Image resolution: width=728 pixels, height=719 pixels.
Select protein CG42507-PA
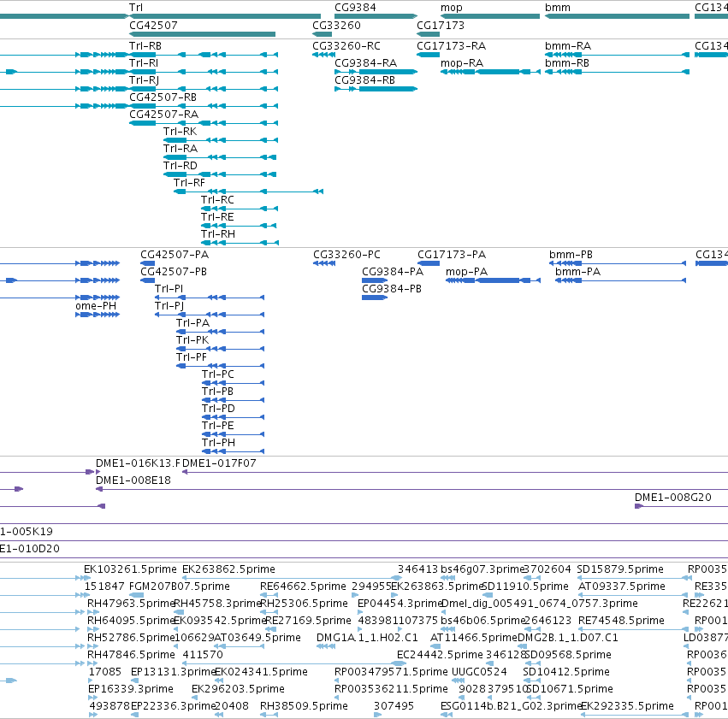click(175, 255)
